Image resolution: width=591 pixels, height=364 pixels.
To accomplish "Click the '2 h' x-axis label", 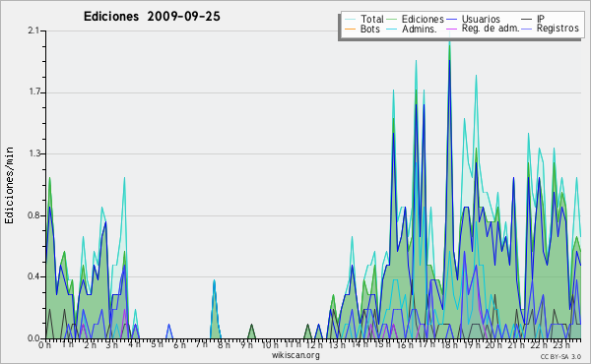I will click(90, 344).
